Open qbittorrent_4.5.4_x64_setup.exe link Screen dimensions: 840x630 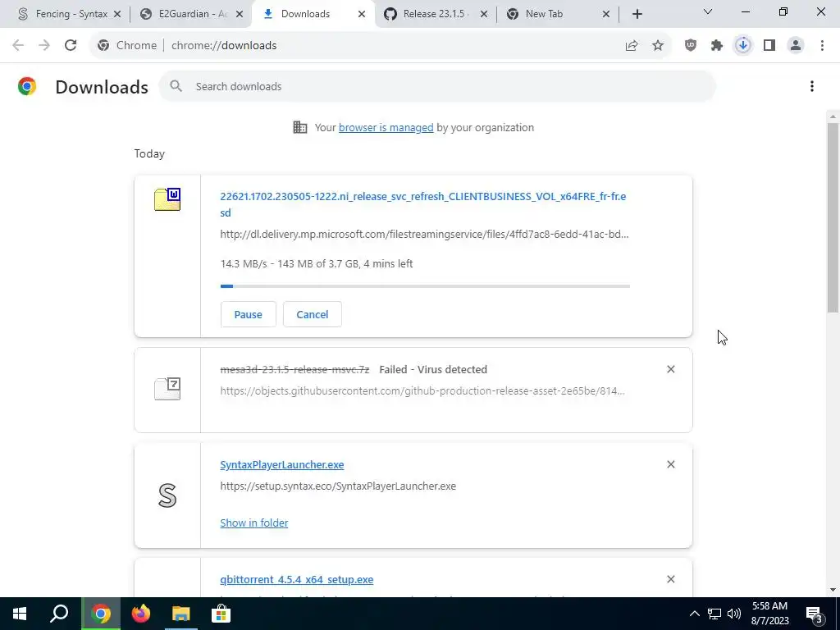[x=296, y=580]
